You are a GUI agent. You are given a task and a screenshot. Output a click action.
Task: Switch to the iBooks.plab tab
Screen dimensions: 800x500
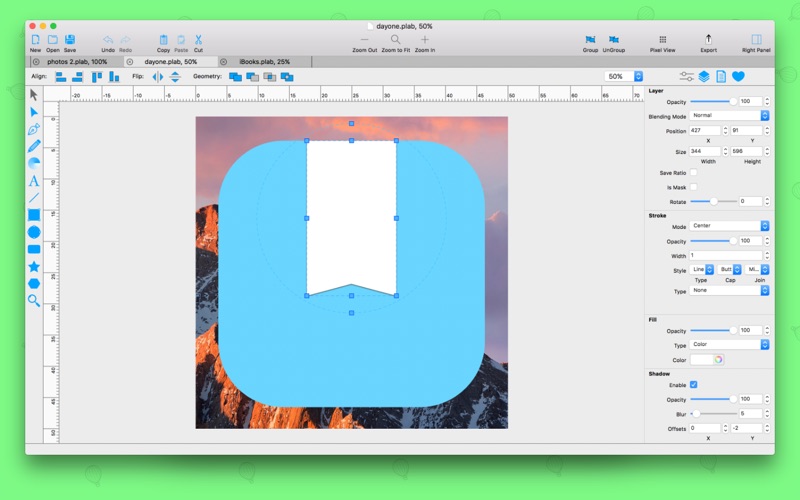(x=265, y=62)
